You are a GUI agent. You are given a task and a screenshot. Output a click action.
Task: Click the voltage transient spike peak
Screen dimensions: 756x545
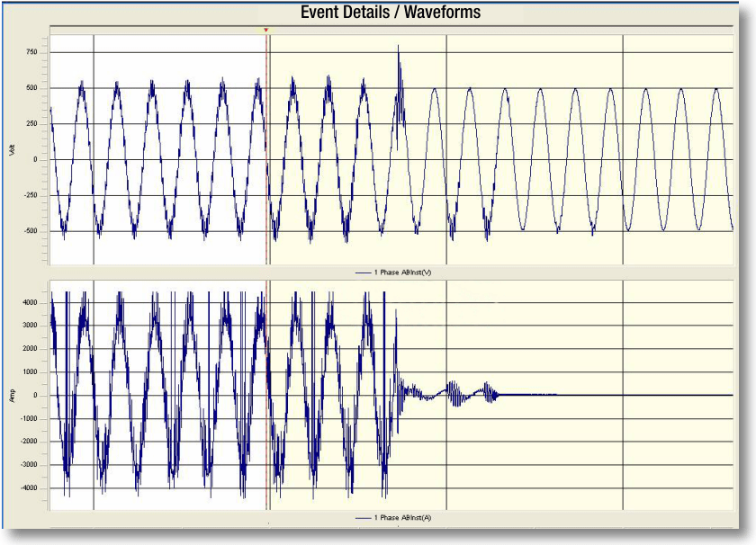coord(398,48)
